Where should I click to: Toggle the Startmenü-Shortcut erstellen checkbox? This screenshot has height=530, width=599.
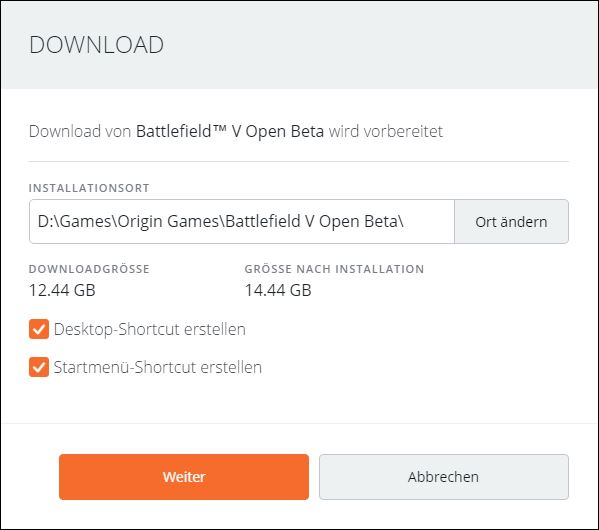[39, 367]
